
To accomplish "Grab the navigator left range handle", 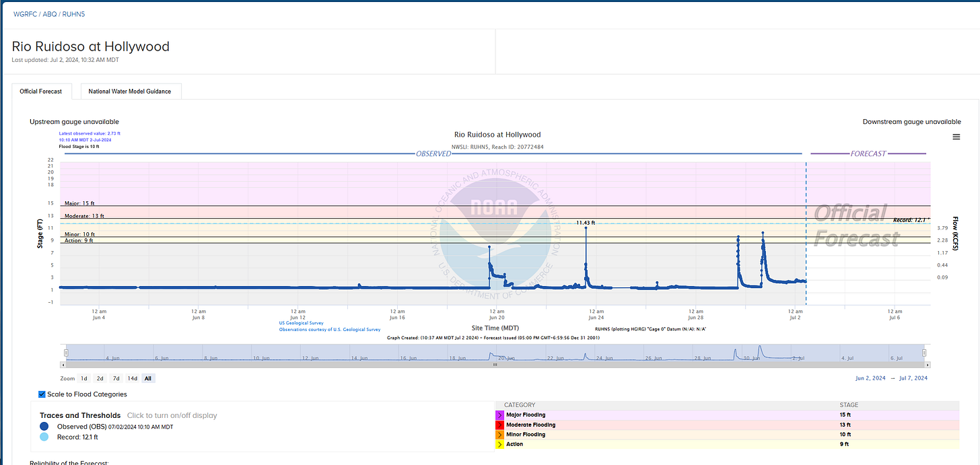I will click(x=66, y=352).
